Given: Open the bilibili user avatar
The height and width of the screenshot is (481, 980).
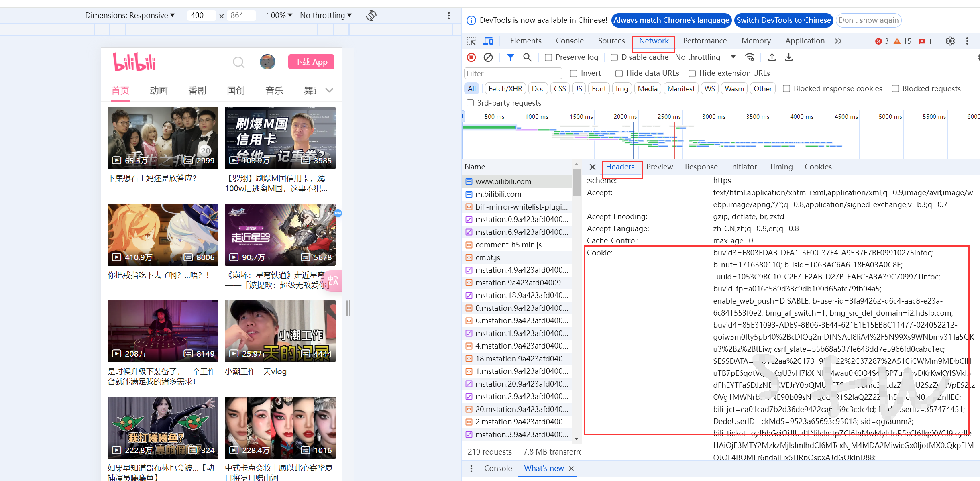Looking at the screenshot, I should point(267,62).
